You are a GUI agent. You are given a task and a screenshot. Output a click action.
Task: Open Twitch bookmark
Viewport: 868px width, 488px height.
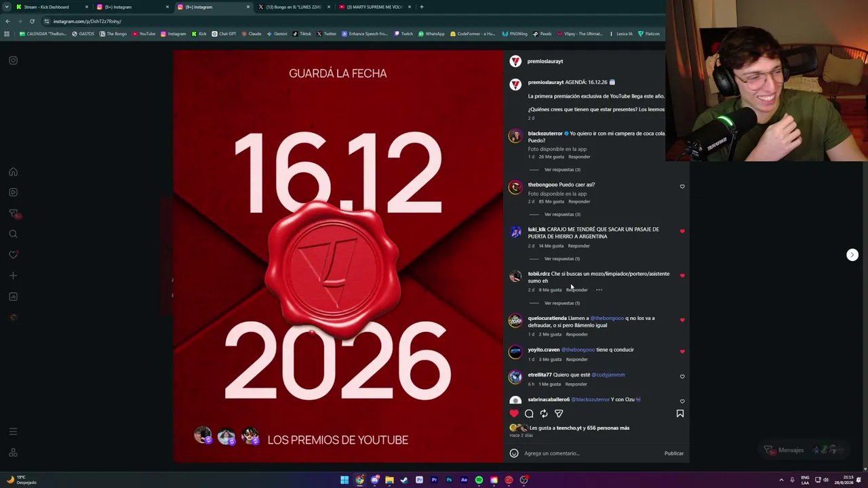pos(403,34)
